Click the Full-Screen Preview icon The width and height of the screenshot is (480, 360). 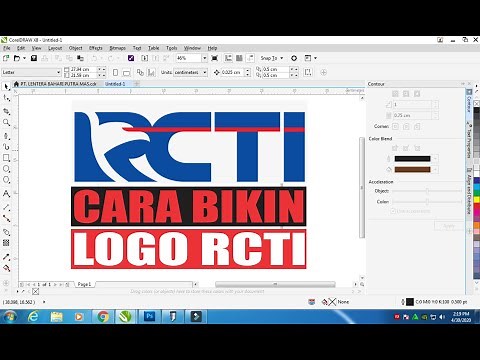tap(215, 58)
